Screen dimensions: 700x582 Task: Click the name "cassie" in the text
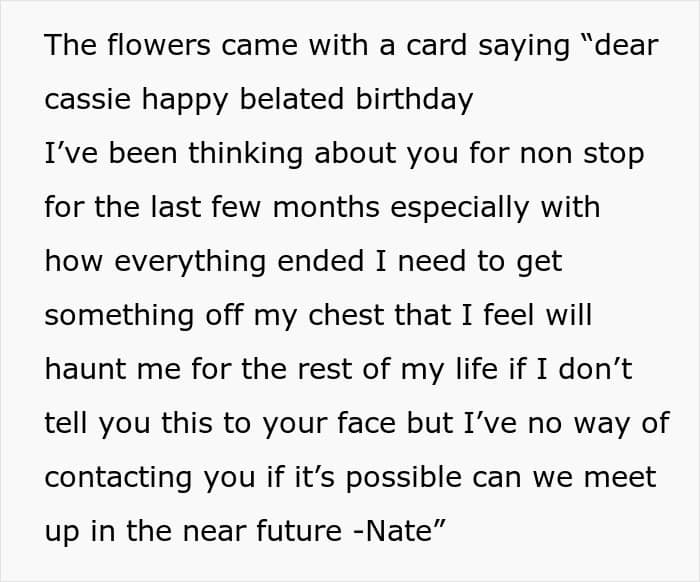[x=88, y=99]
